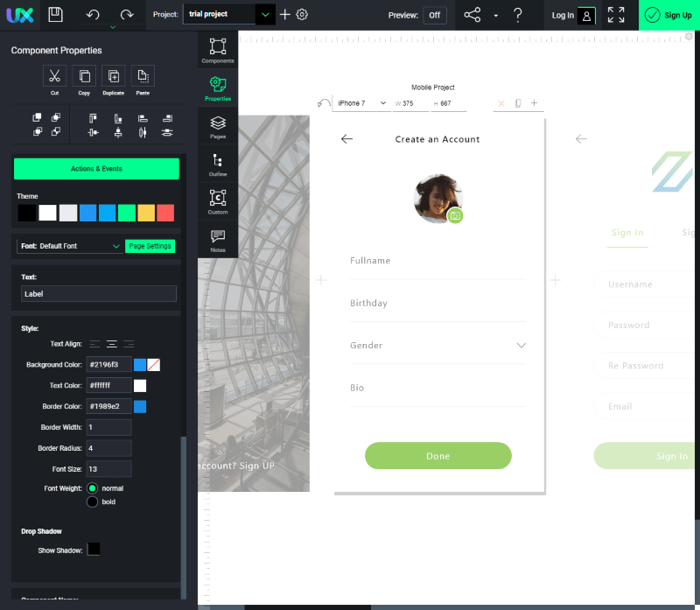
Task: Enter fullscreen with the expand icon
Action: click(x=616, y=15)
